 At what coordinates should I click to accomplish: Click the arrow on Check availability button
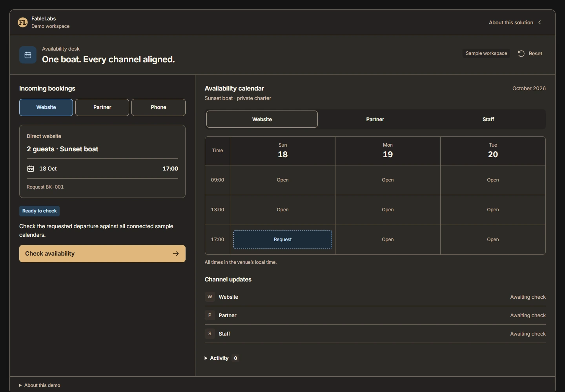(176, 254)
